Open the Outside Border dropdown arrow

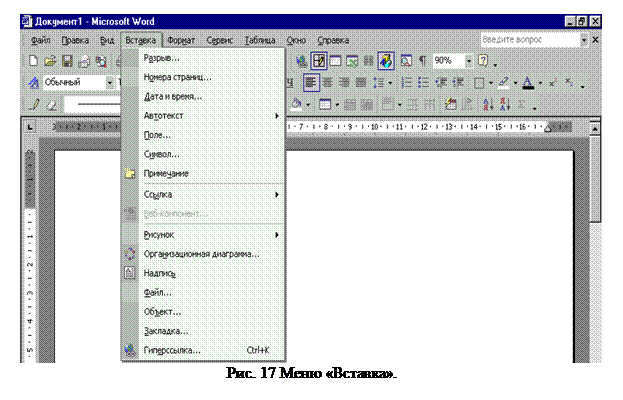(491, 83)
